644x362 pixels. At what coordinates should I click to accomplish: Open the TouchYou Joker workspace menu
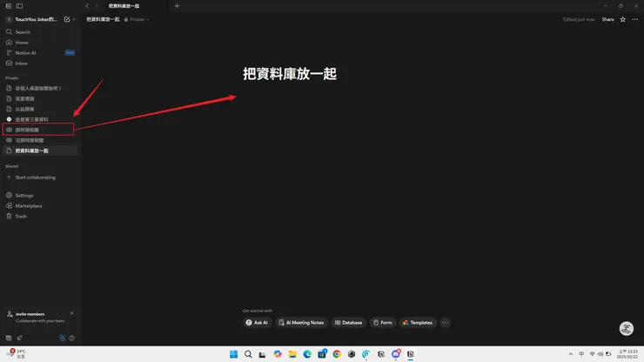pyautogui.click(x=33, y=19)
